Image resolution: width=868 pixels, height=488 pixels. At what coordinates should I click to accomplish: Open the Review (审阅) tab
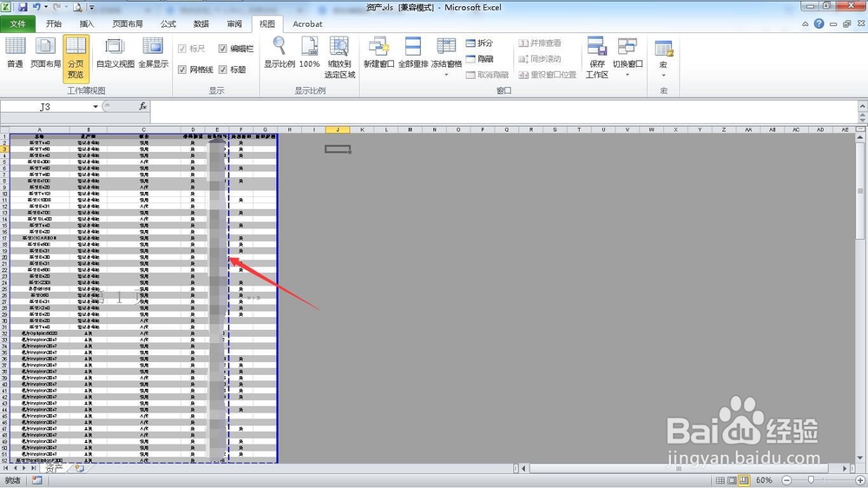point(234,23)
